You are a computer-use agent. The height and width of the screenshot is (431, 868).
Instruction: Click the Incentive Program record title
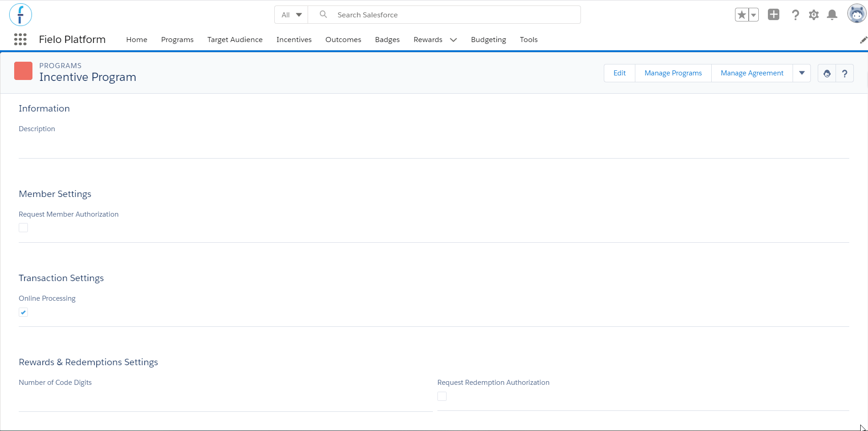[88, 77]
